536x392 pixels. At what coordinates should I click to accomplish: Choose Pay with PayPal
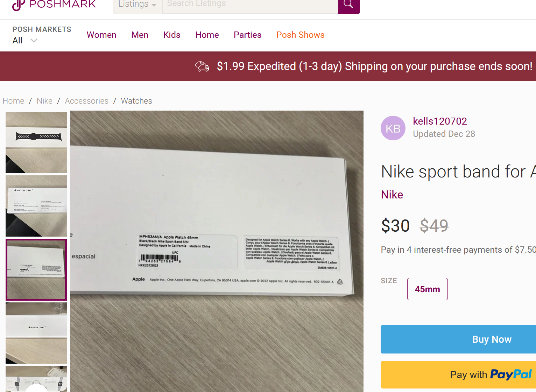491,374
